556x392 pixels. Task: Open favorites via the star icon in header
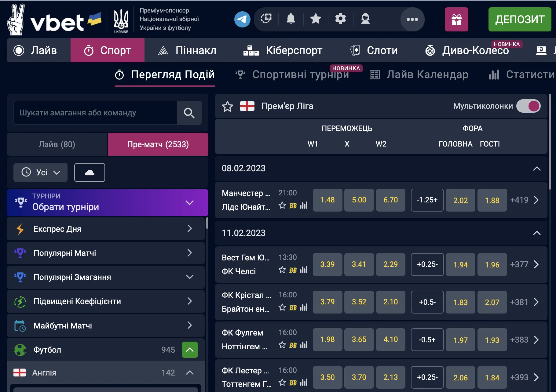pos(316,19)
